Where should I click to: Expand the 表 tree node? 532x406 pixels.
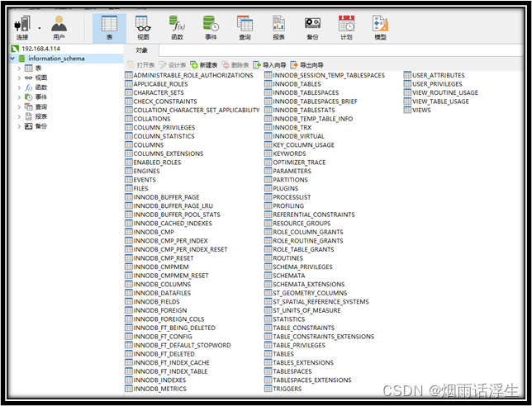click(19, 68)
